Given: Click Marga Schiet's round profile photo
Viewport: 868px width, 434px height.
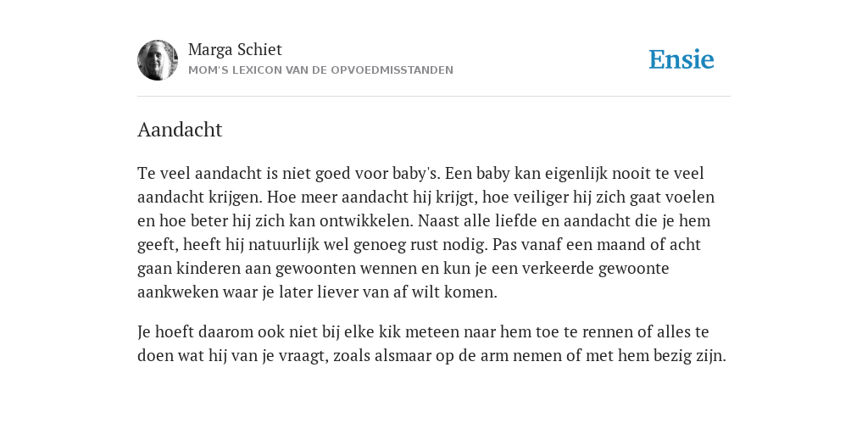Looking at the screenshot, I should (158, 60).
